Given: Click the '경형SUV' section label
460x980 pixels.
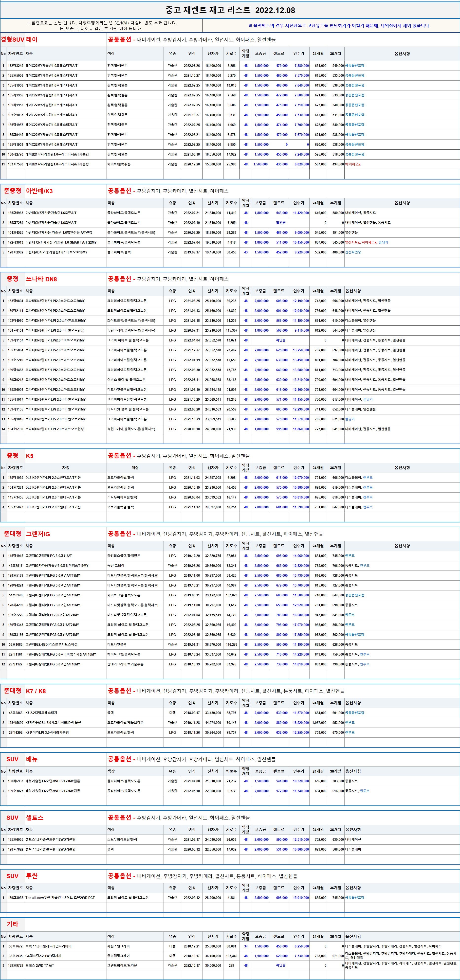Looking at the screenshot, I should click(13, 39).
